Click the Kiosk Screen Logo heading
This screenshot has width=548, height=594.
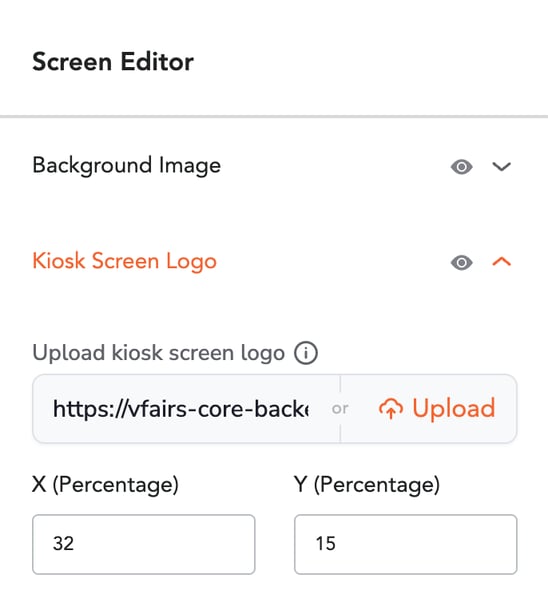(x=125, y=261)
